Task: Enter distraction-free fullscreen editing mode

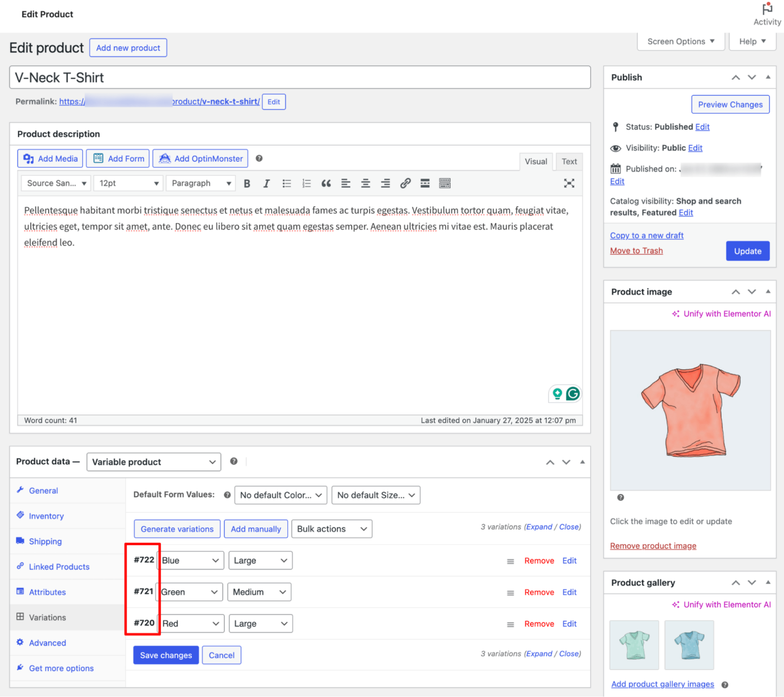Action: point(569,183)
